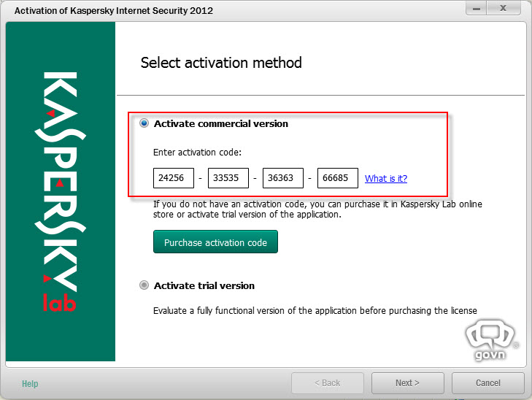
Task: Select Activate trial version radio button
Action: pyautogui.click(x=144, y=285)
